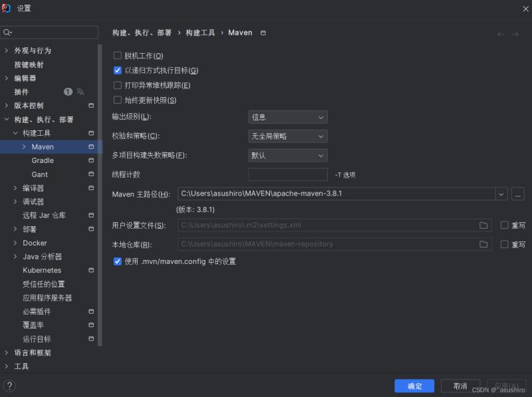Select 插件 in settings tree
532x397 pixels.
21,92
